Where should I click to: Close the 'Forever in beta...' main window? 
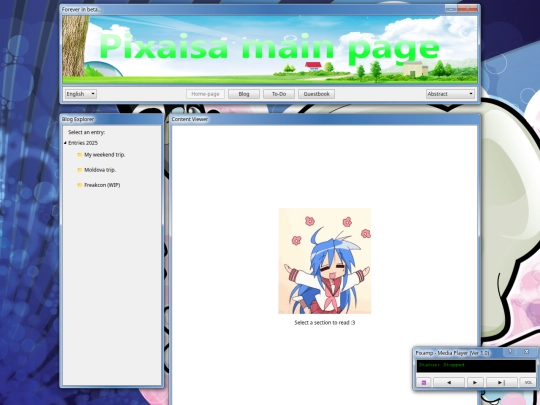(x=468, y=8)
